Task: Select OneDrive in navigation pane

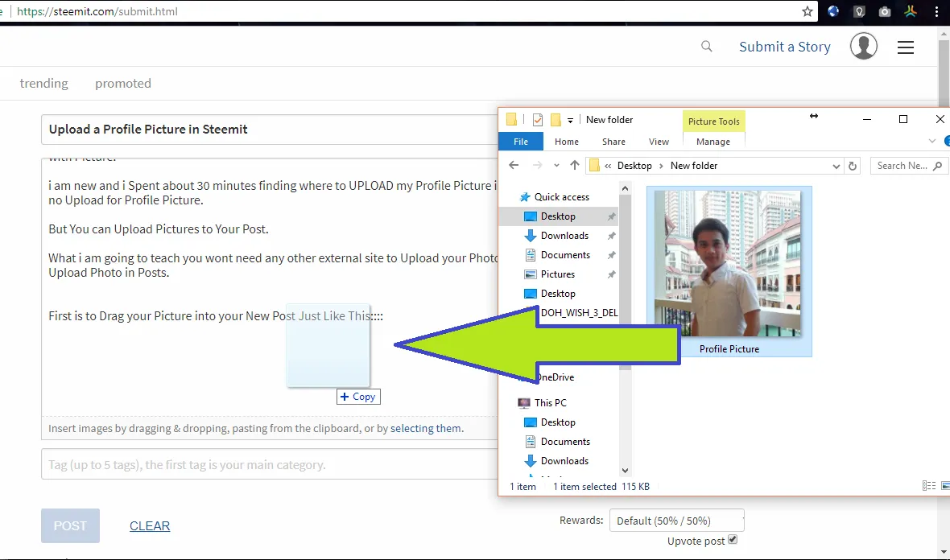Action: (x=556, y=377)
